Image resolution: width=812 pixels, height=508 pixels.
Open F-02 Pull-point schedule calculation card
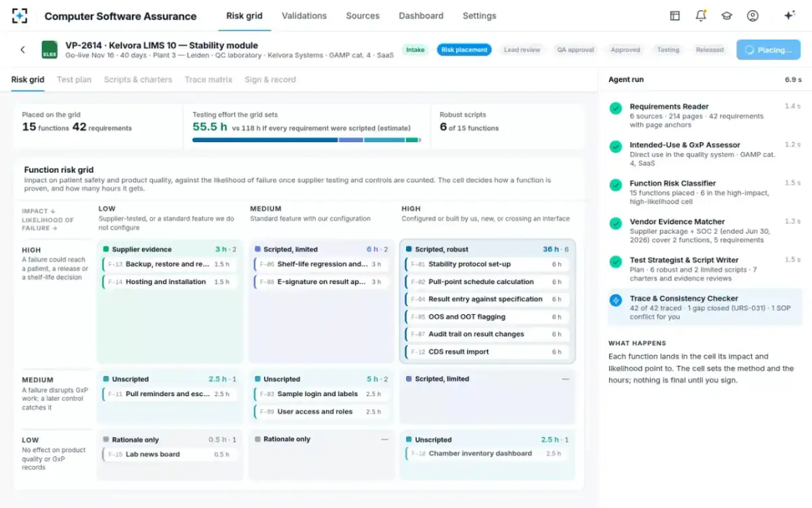487,282
